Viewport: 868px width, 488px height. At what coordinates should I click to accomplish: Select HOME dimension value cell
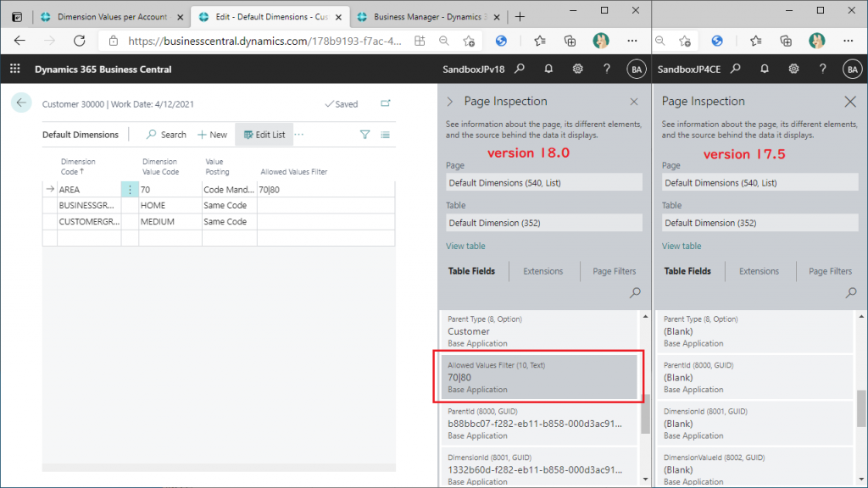pos(170,205)
